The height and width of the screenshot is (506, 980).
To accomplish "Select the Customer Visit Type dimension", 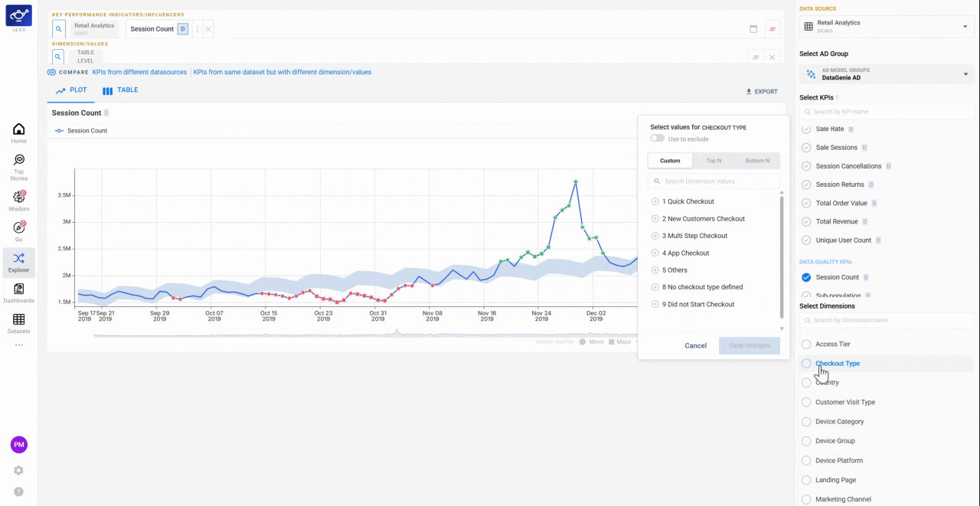I will tap(806, 402).
